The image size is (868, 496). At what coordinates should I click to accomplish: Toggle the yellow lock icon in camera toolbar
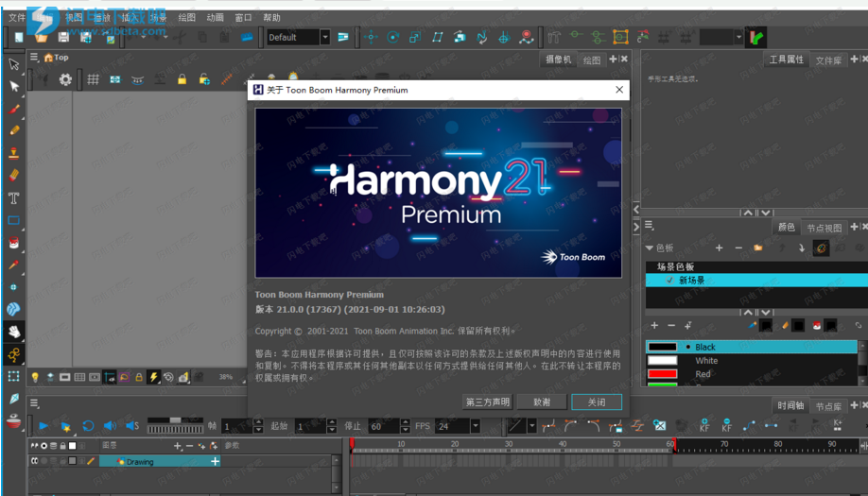pos(182,79)
